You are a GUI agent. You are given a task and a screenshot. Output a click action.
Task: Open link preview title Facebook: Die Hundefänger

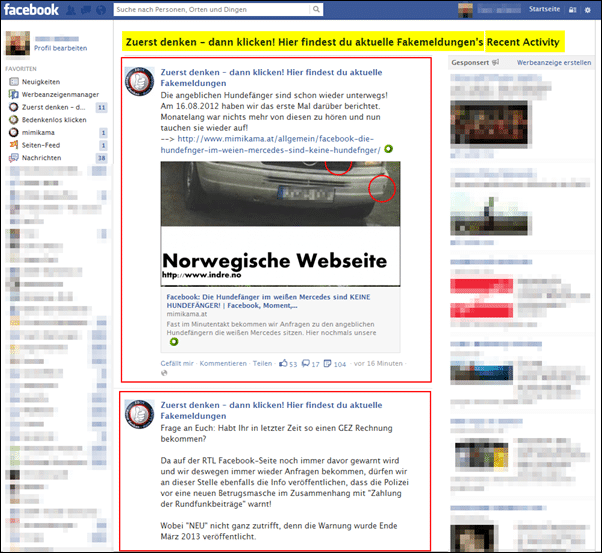click(x=268, y=301)
